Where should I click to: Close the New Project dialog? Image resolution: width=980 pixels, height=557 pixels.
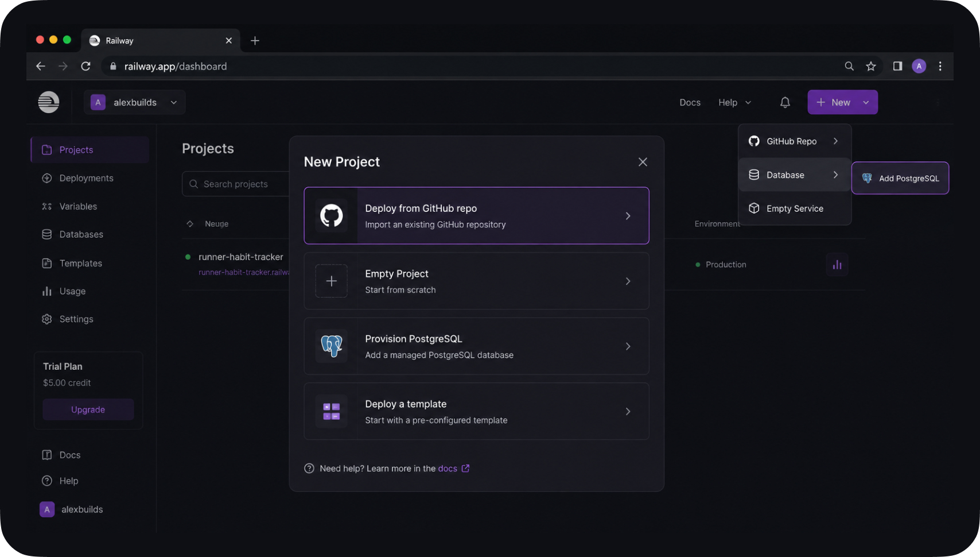click(x=643, y=162)
